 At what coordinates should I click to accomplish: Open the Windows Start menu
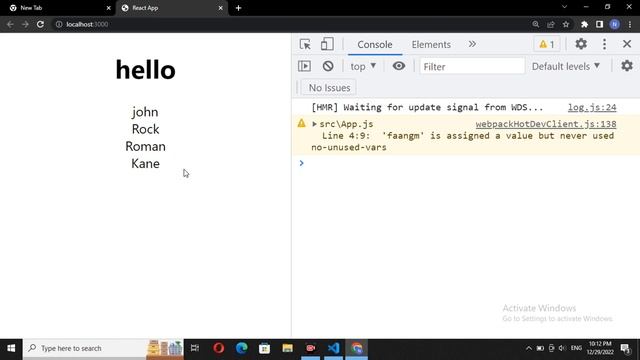coord(11,348)
